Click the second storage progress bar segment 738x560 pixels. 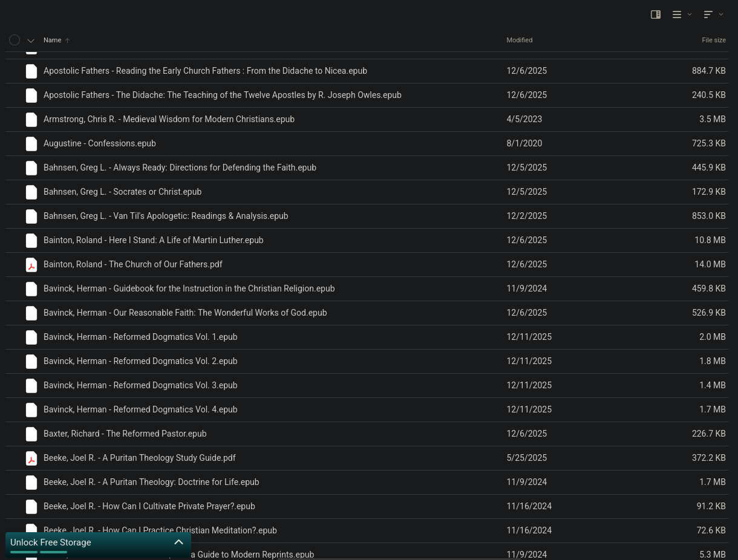53,552
